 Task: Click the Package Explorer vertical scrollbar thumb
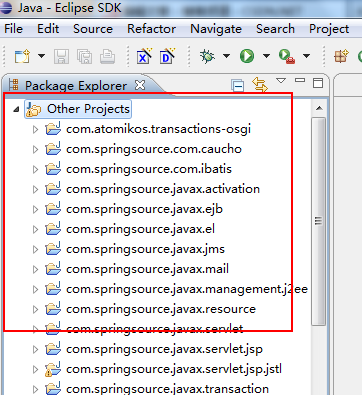pos(319,221)
